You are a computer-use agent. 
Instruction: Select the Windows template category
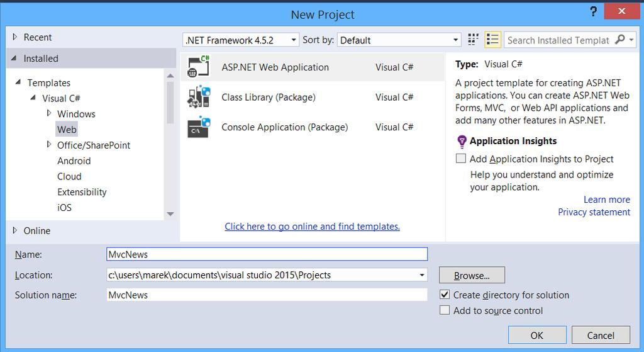tap(76, 114)
